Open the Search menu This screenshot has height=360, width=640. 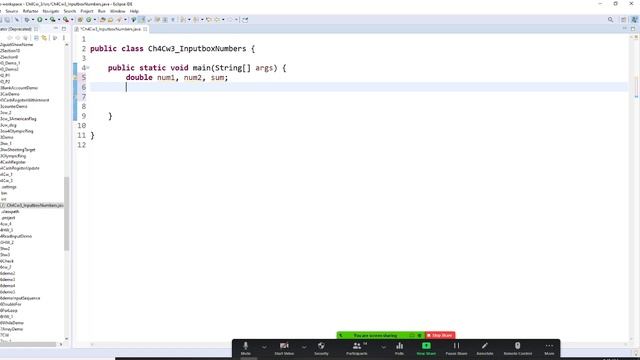click(70, 11)
